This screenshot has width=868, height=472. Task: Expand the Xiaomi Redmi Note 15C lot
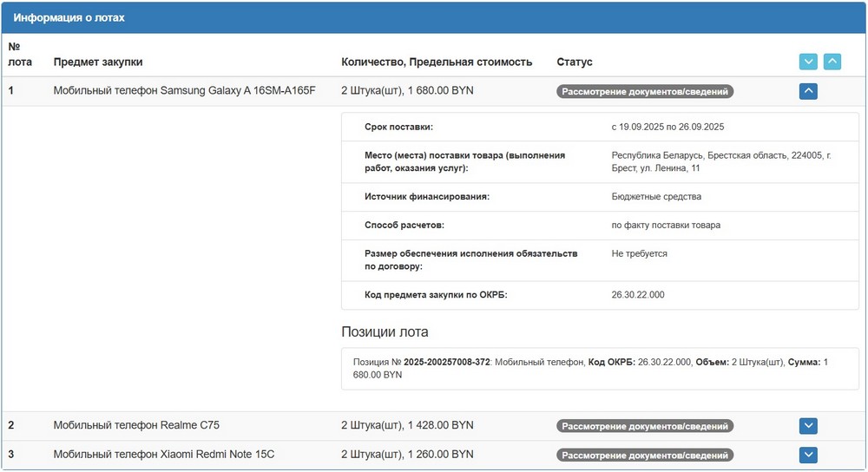pos(808,455)
